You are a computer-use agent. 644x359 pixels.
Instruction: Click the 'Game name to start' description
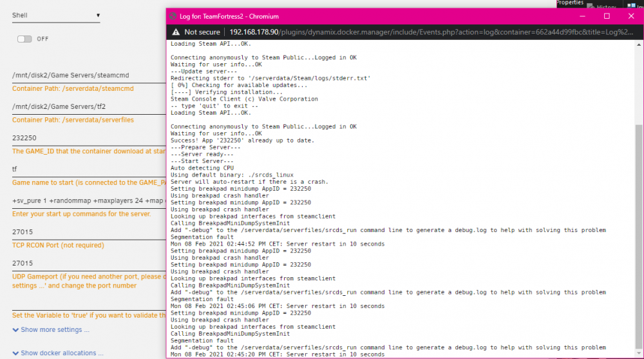pyautogui.click(x=89, y=182)
